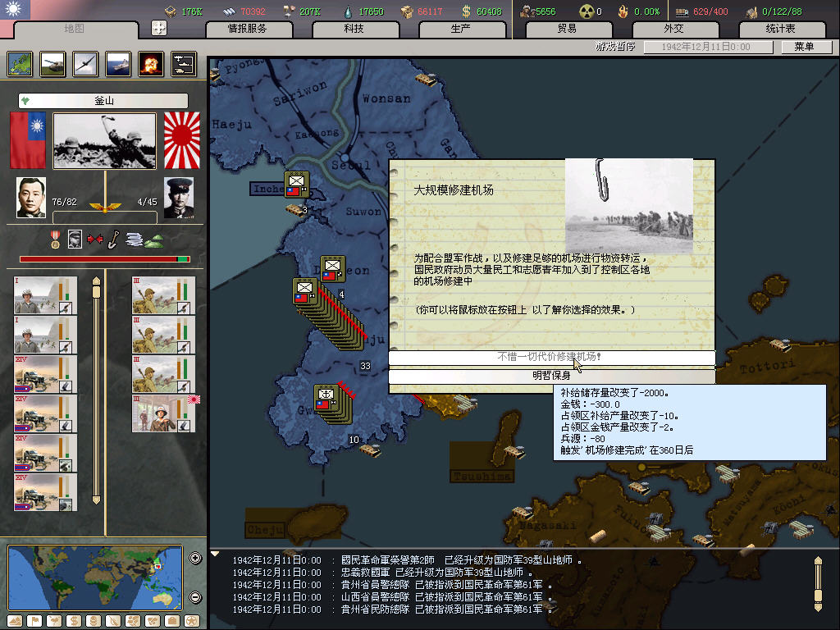This screenshot has width=840, height=630.
Task: Open the 贸易 trade tab
Action: 568,29
